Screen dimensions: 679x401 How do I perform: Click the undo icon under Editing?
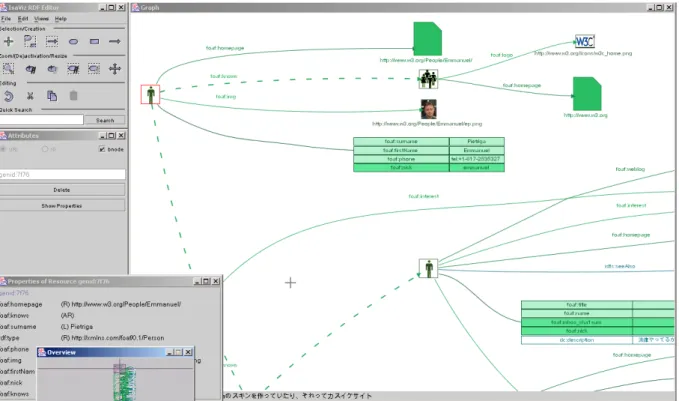9,96
